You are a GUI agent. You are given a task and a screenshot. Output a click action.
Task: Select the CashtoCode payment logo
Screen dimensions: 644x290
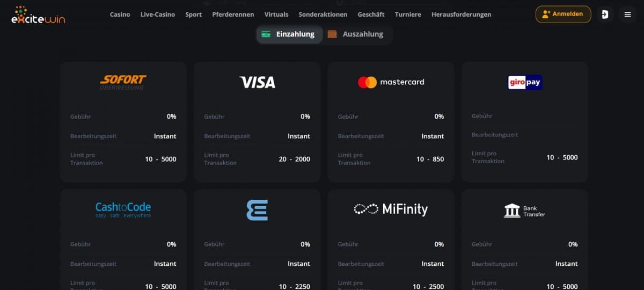pos(123,209)
